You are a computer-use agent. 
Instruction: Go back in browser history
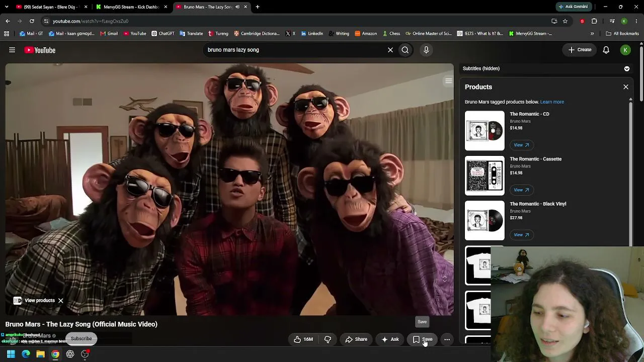8,21
